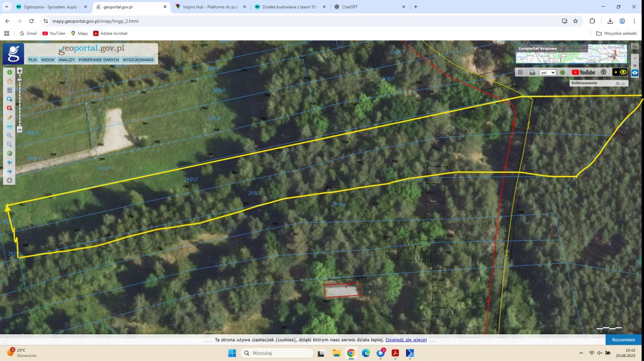This screenshot has width=644, height=361.
Task: Open Wszystkie zakładki bookmarks folder
Action: pos(616,33)
